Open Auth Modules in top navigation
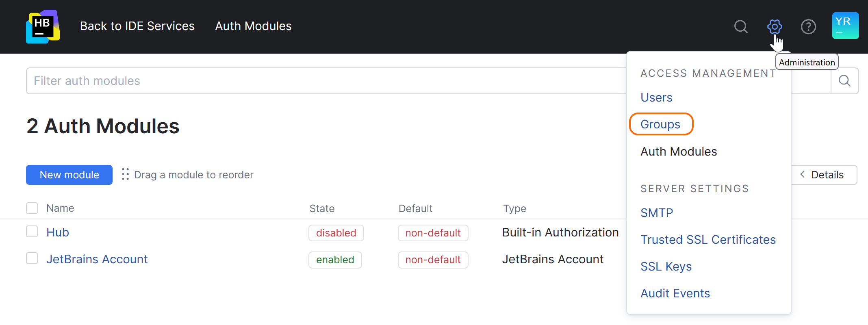868x325 pixels. pos(254,26)
